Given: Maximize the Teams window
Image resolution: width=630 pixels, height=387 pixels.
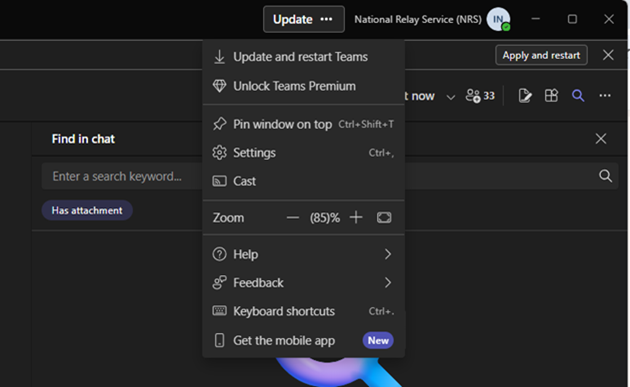Looking at the screenshot, I should tap(572, 19).
